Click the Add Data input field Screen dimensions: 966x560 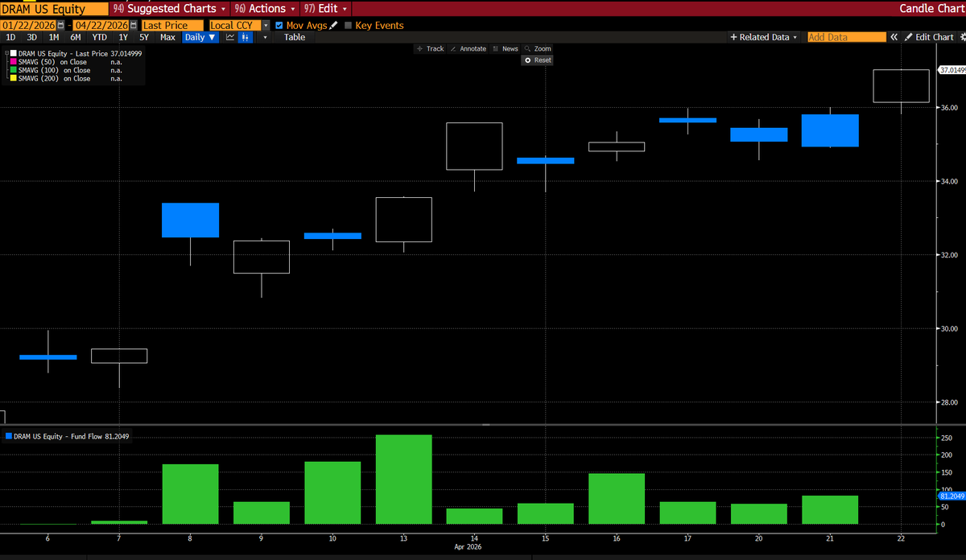[845, 37]
